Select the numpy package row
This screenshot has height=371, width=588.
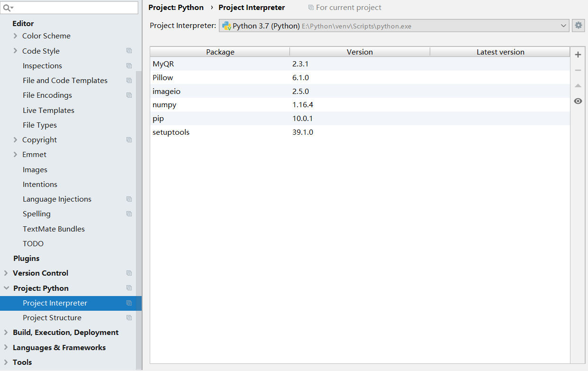click(x=360, y=105)
